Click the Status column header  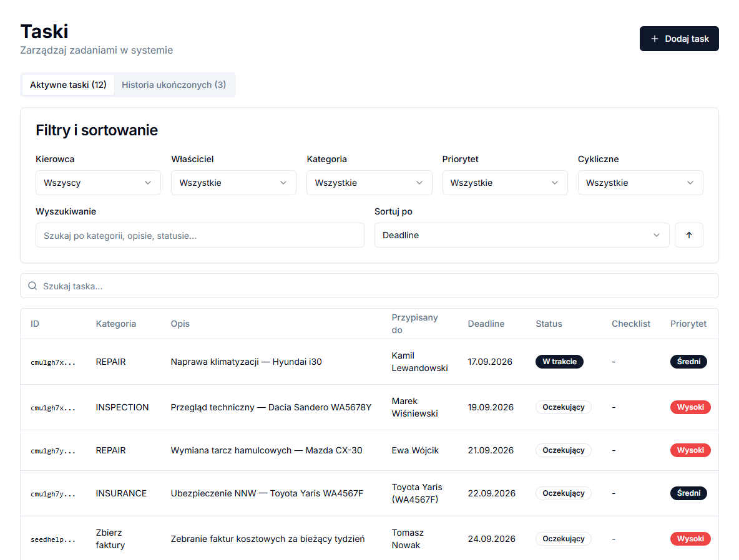coord(549,324)
